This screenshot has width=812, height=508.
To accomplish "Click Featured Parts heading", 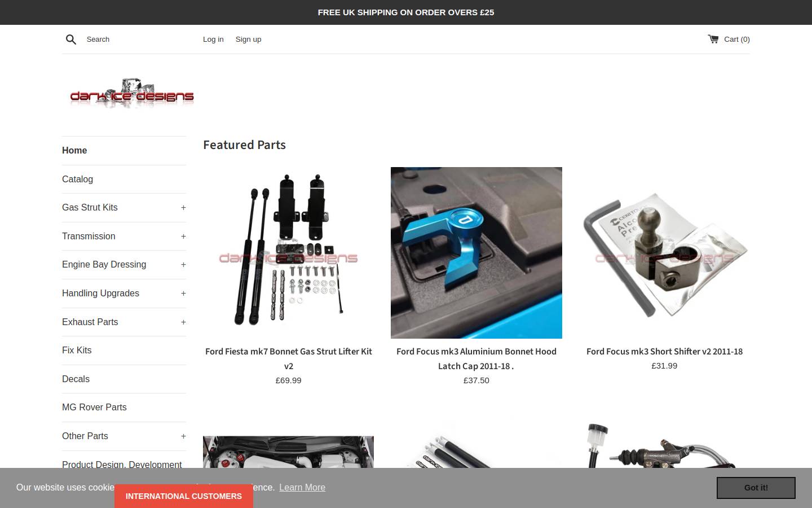I will click(x=244, y=144).
